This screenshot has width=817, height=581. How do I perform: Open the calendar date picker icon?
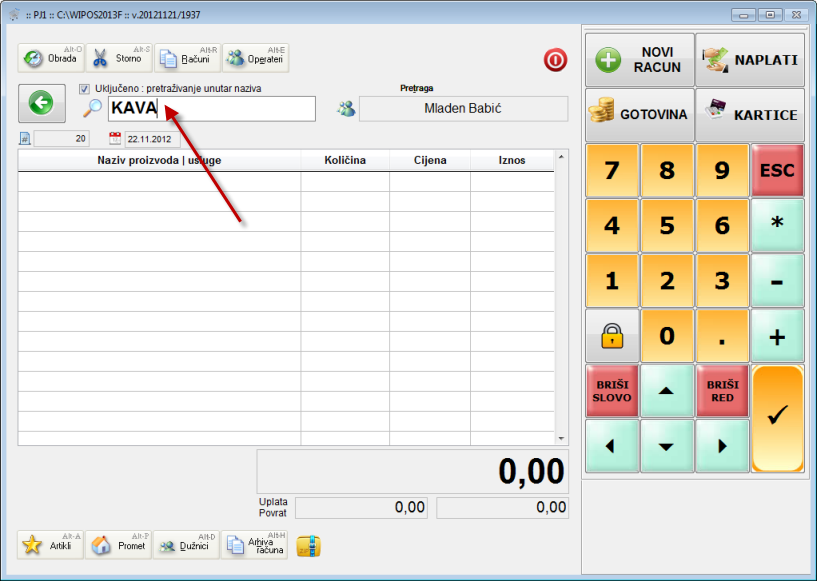(115, 139)
